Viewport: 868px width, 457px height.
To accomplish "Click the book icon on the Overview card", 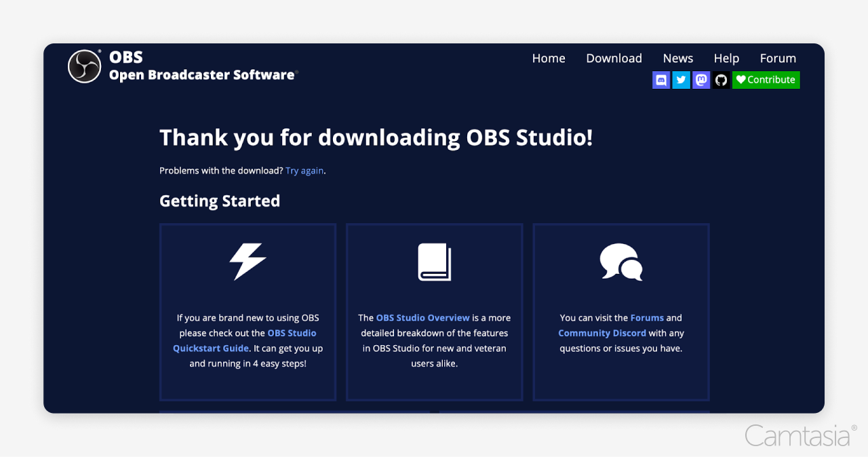I will pyautogui.click(x=434, y=261).
